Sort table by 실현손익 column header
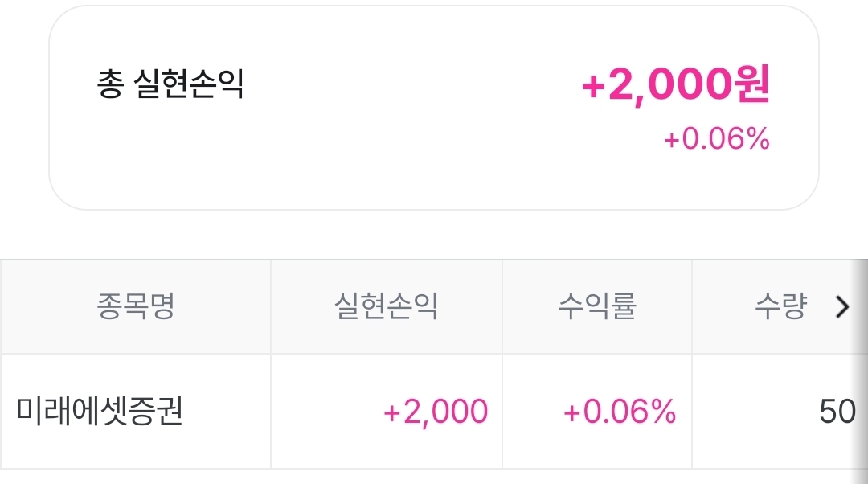The image size is (868, 484). click(386, 306)
